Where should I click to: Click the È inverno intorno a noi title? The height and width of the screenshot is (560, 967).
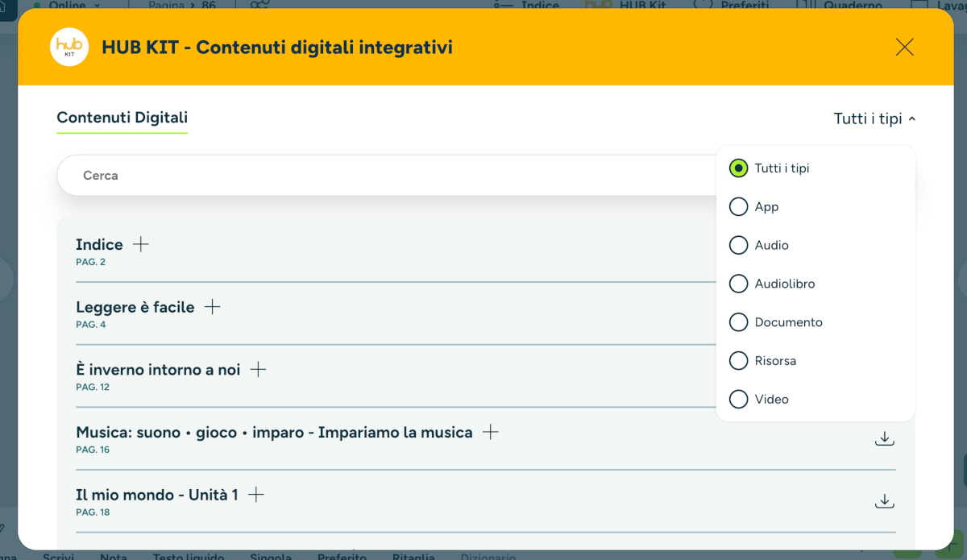158,370
